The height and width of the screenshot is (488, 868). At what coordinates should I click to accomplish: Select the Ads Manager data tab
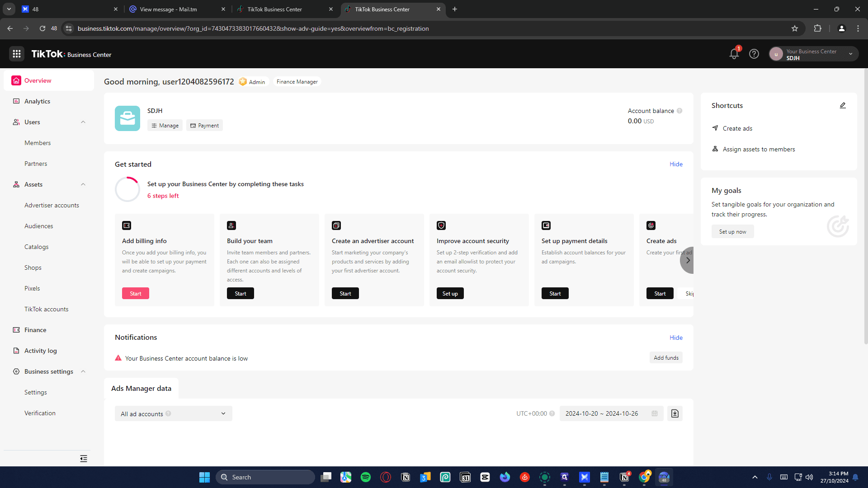(x=141, y=388)
